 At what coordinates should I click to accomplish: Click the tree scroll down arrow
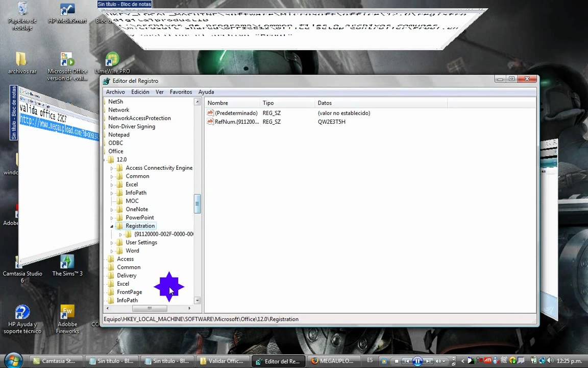(x=197, y=301)
